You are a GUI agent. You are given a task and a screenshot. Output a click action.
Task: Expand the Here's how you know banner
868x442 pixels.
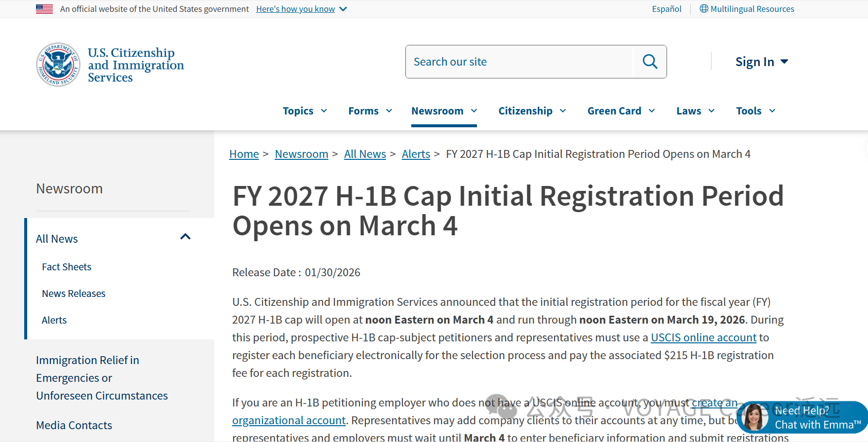pyautogui.click(x=301, y=9)
